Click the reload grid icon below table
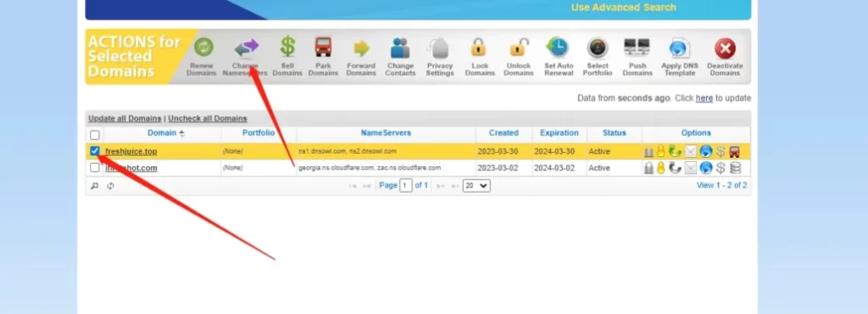 pyautogui.click(x=110, y=186)
